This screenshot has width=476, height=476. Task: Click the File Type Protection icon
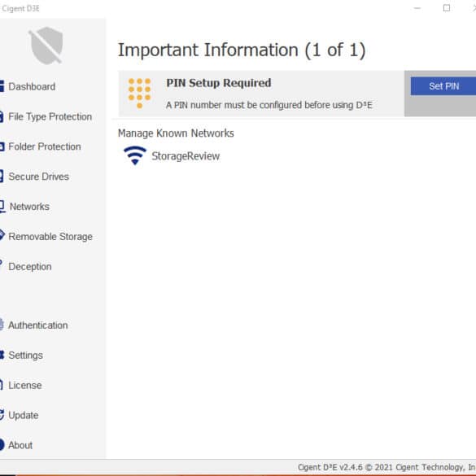(x=2, y=116)
